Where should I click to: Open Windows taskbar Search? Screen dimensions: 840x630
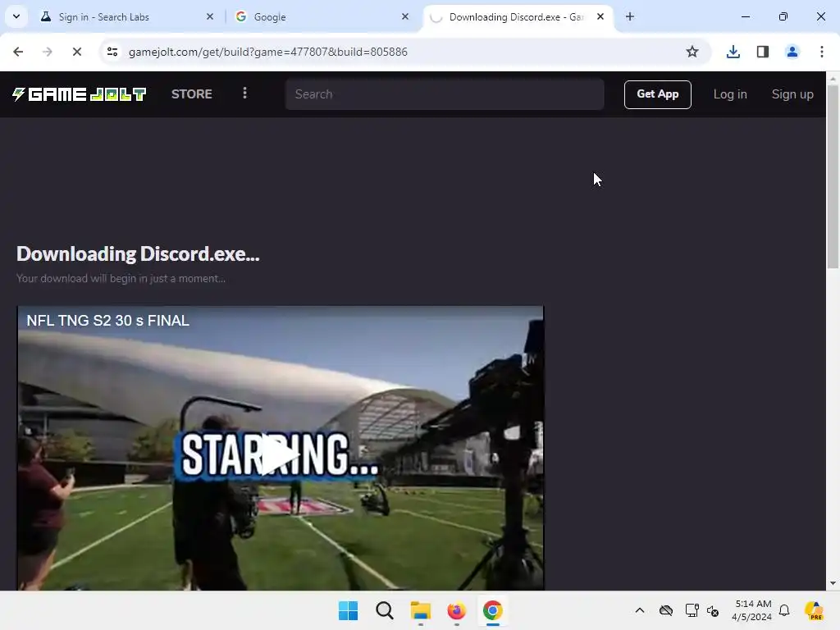pyautogui.click(x=384, y=610)
